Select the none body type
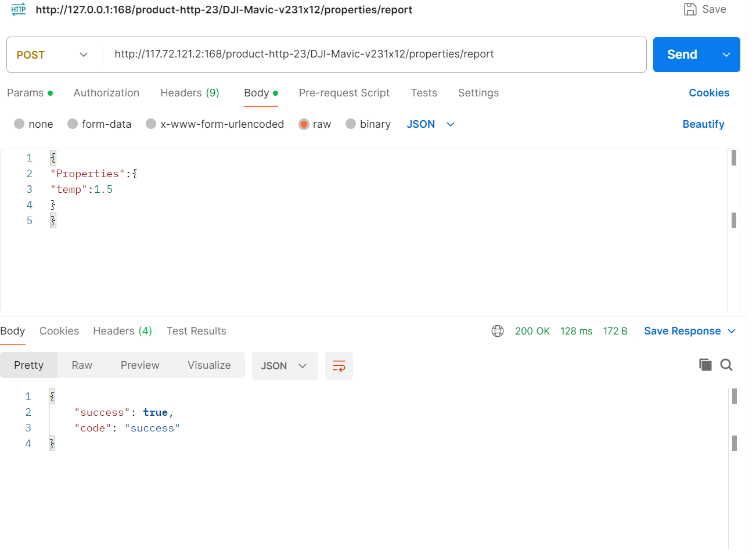 pyautogui.click(x=19, y=124)
